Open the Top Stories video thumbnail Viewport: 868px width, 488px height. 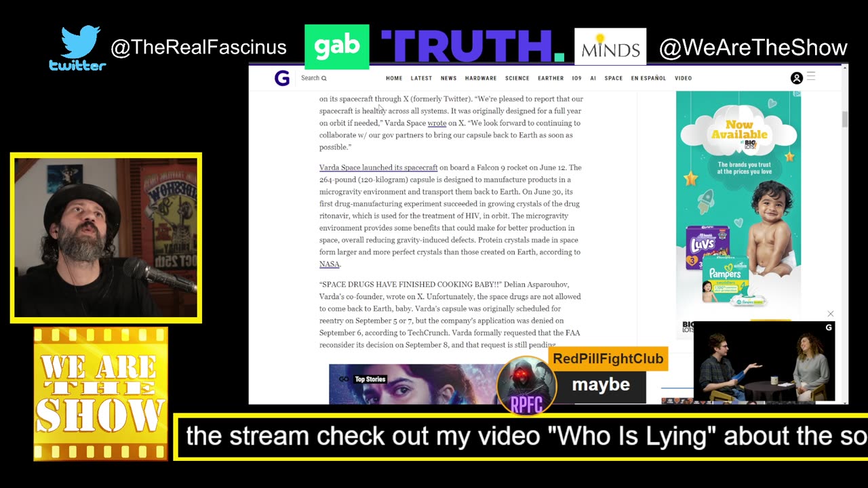(x=414, y=384)
